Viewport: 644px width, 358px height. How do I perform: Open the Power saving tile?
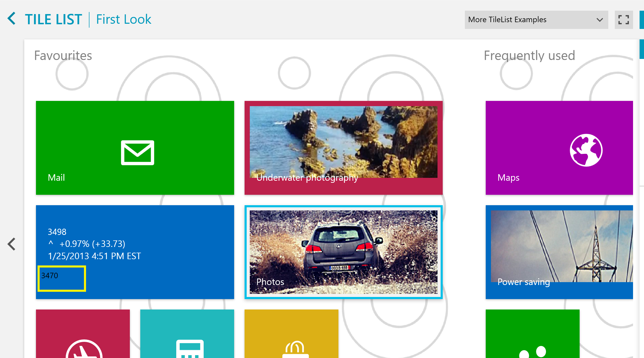[559, 252]
